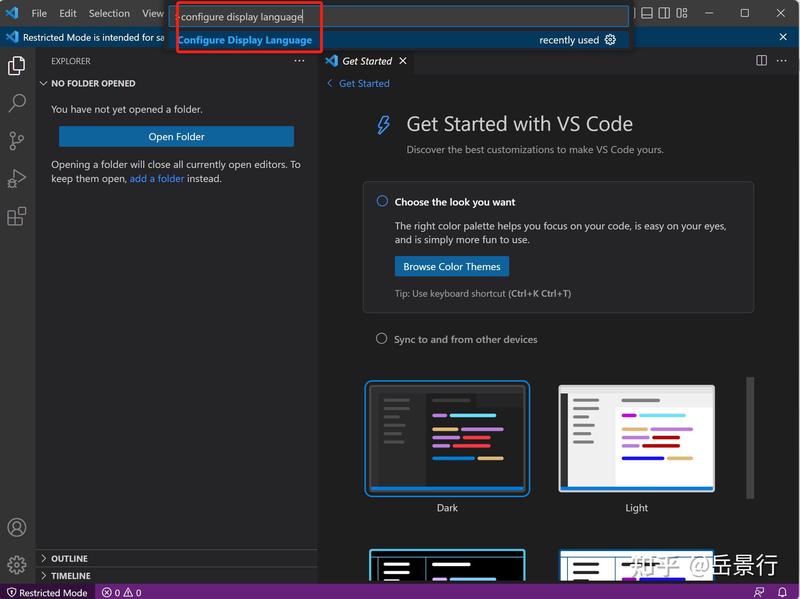800x599 pixels.
Task: Click the Get Started page scrollbar
Action: tap(749, 438)
